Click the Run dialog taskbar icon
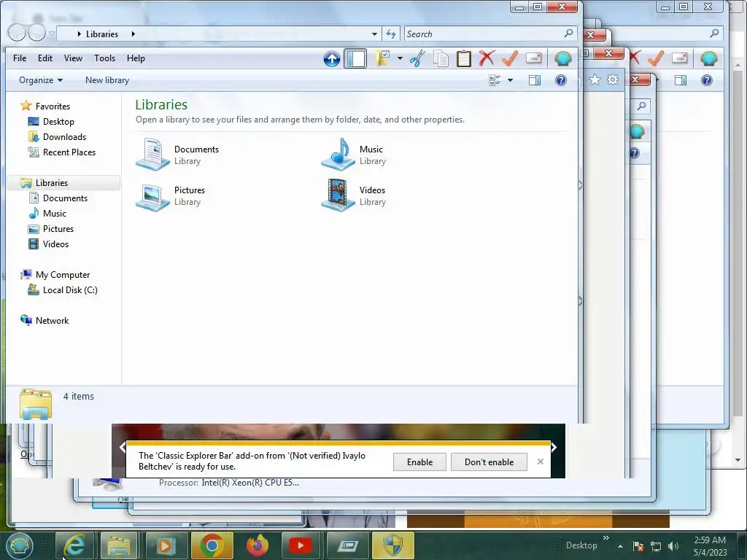747x560 pixels. click(x=347, y=545)
